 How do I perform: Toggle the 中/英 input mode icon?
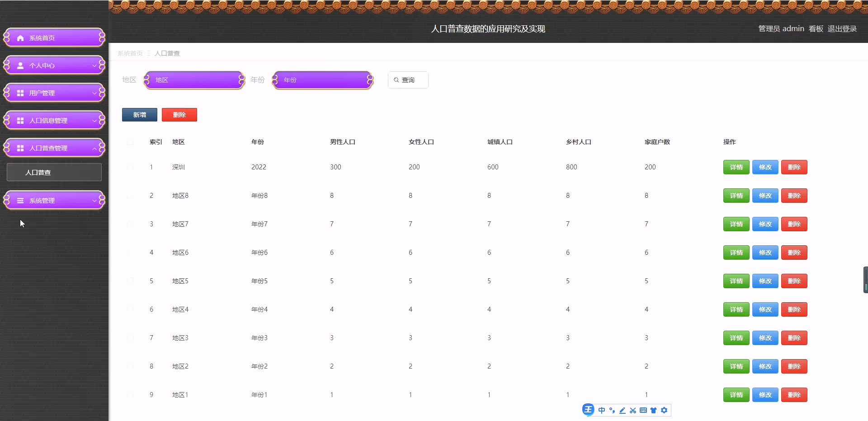(601, 410)
